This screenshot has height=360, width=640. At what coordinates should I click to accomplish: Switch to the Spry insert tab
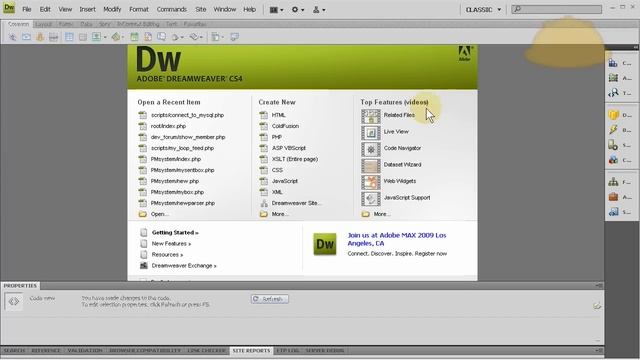tap(104, 24)
